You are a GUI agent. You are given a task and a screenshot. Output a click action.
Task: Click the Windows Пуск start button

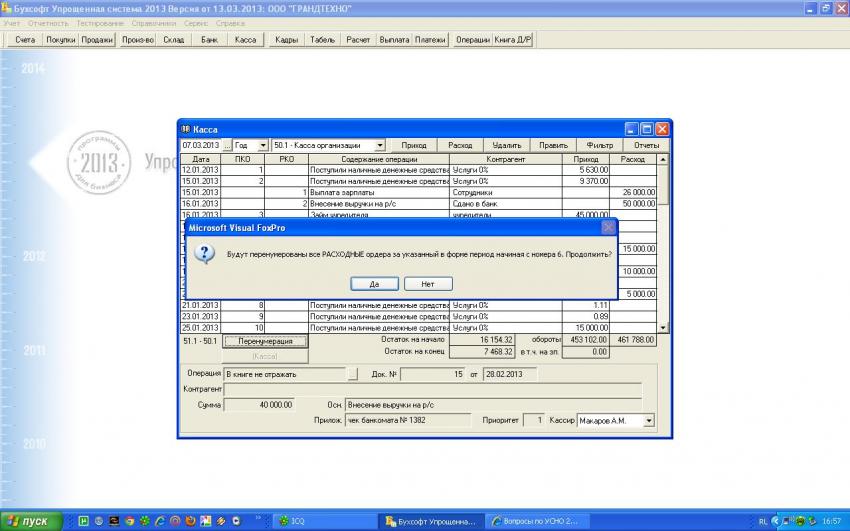(x=32, y=521)
